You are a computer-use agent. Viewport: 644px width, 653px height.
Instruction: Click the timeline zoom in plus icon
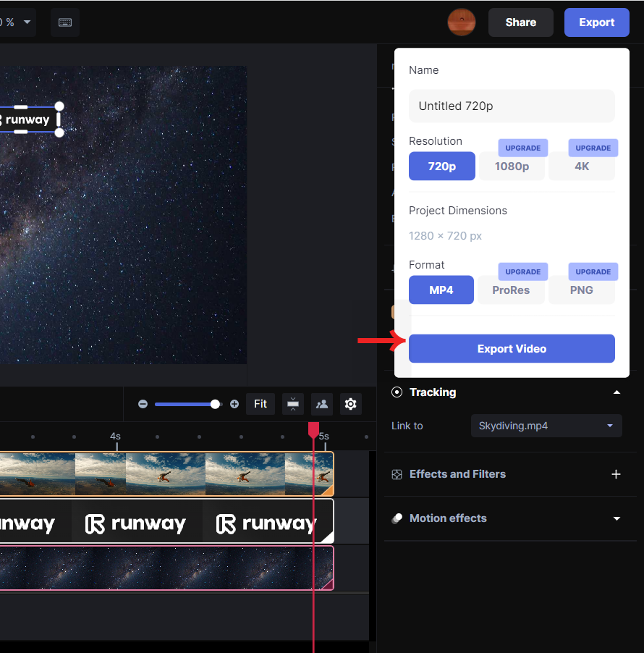tap(234, 404)
